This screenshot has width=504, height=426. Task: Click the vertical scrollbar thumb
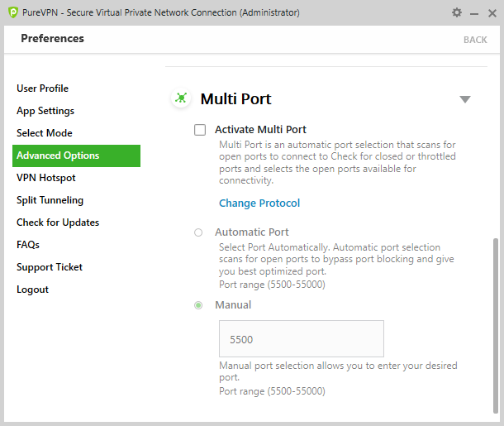(x=495, y=326)
